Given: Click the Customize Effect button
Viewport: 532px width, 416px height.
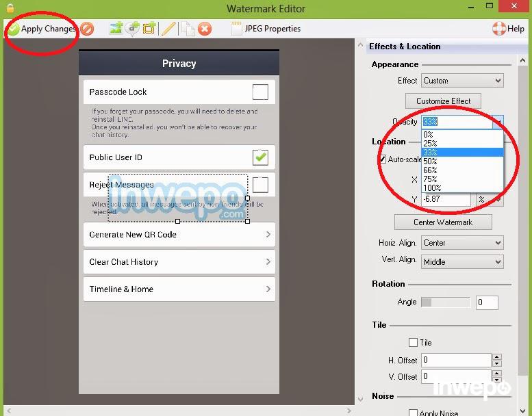Looking at the screenshot, I should (x=443, y=101).
